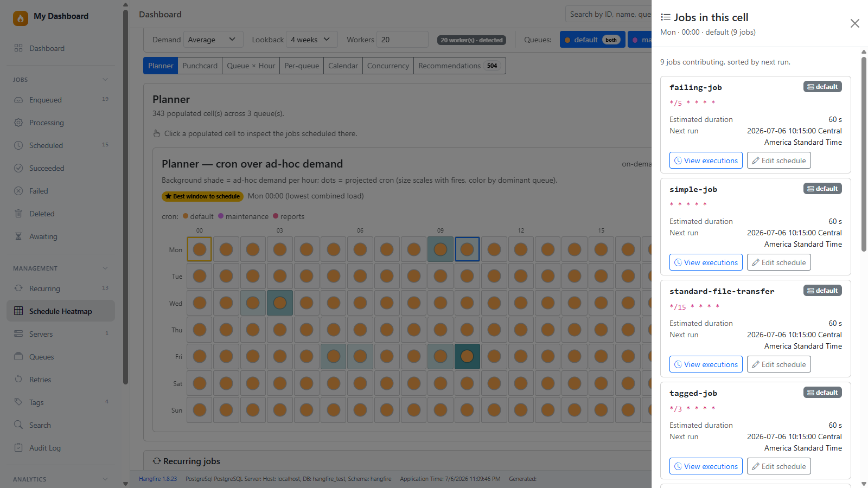Click View executions for simple-job
Screen dimensions: 868x488
tap(706, 262)
